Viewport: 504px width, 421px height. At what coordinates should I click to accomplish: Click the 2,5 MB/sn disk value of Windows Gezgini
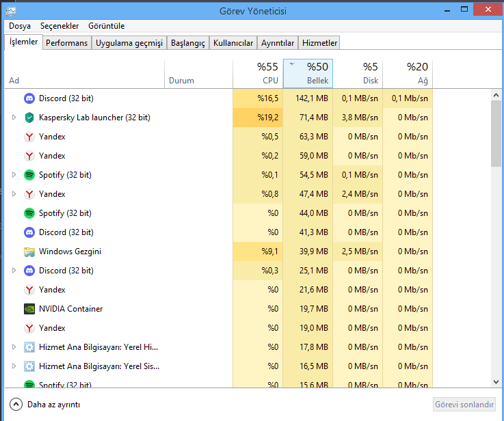point(360,252)
